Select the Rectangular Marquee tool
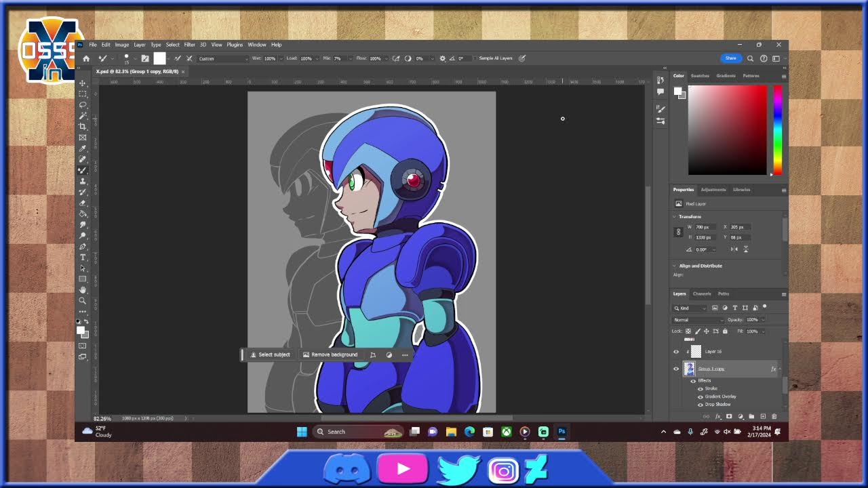868x488 pixels. [x=83, y=94]
